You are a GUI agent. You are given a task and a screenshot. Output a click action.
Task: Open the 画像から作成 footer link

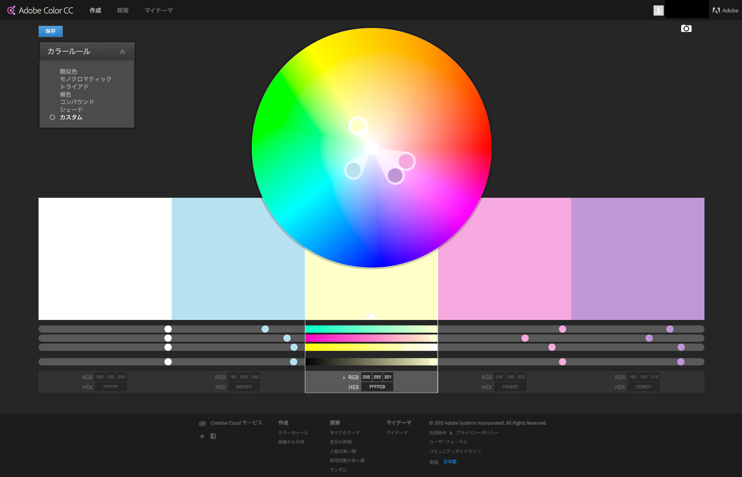point(291,442)
